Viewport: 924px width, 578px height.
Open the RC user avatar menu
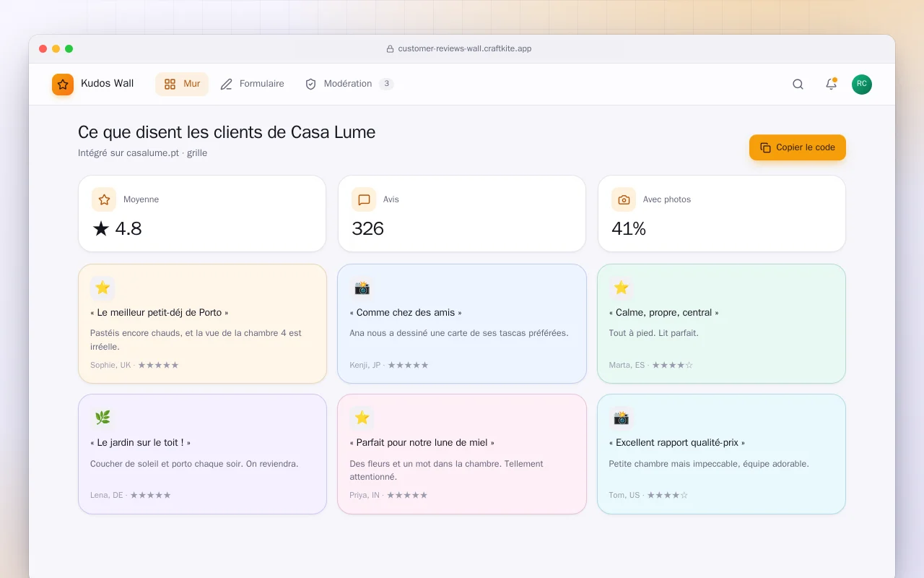[x=861, y=84]
